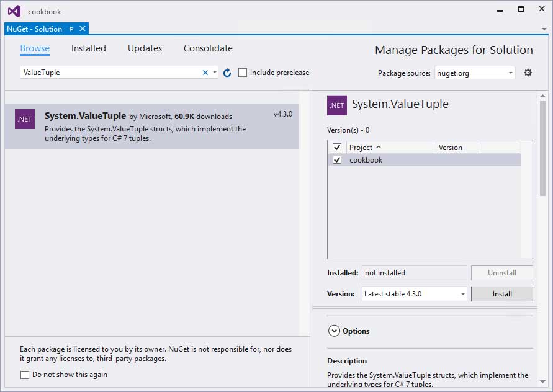Clear the ValueTuple search text
This screenshot has width=553, height=392.
[205, 73]
